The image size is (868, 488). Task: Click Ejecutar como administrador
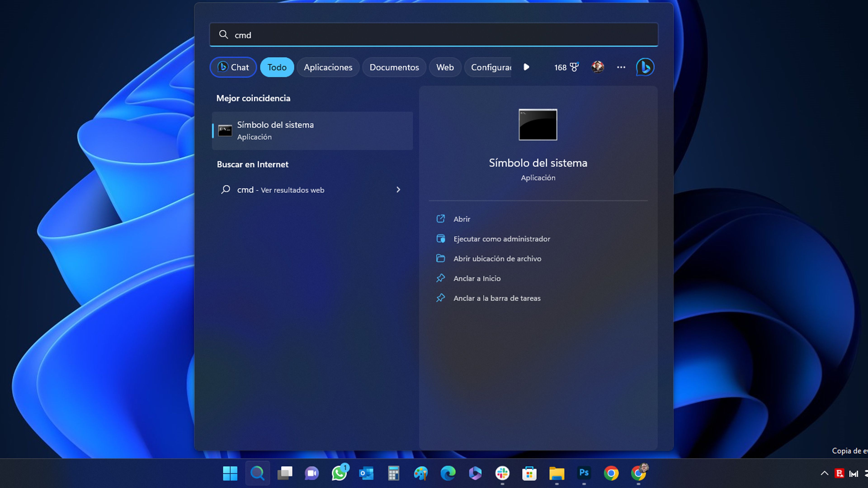coord(501,239)
